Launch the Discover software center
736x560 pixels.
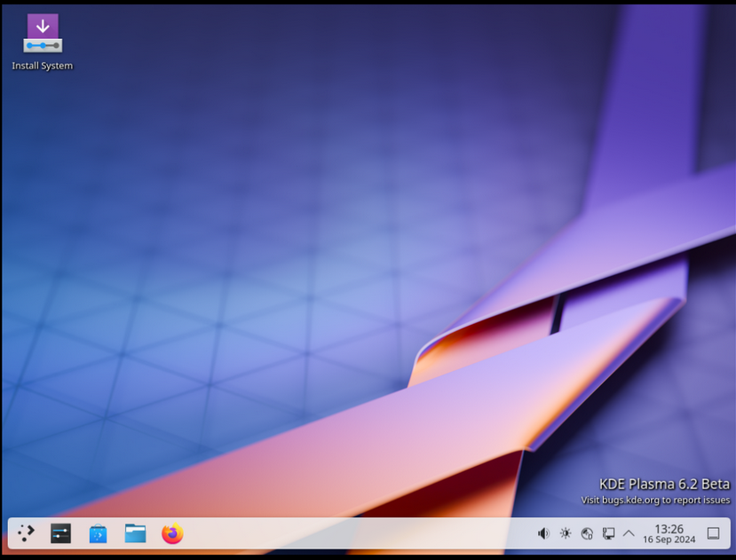(98, 533)
